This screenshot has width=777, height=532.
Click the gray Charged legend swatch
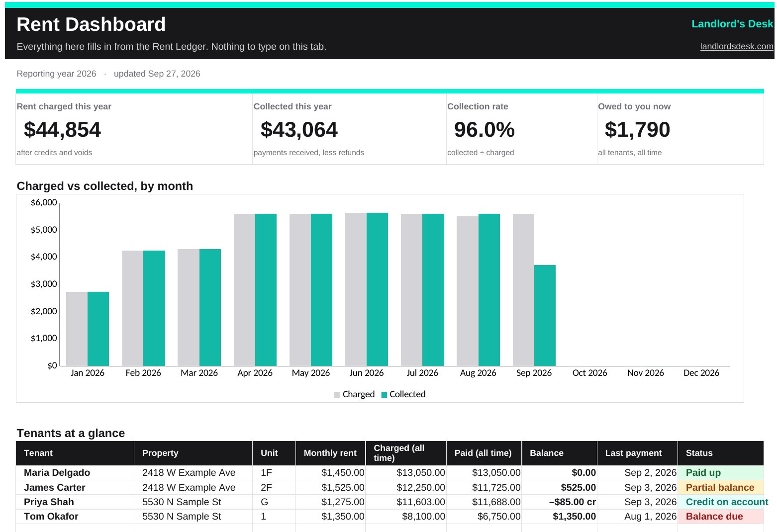337,395
